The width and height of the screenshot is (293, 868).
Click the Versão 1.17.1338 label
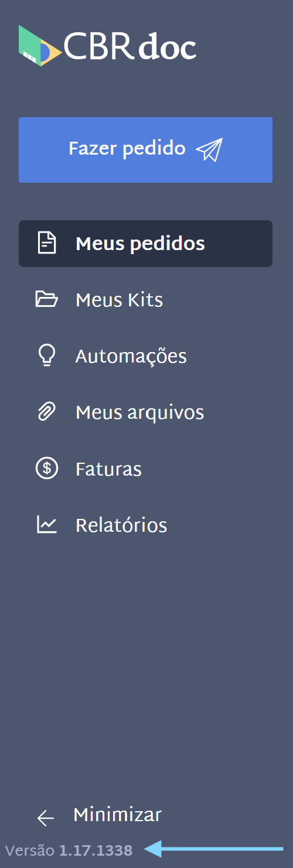pyautogui.click(x=69, y=850)
